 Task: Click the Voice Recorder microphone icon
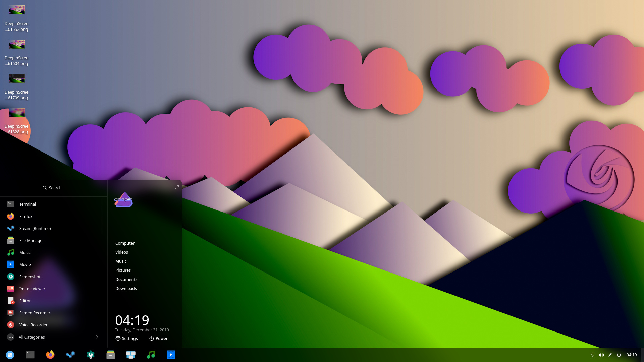click(x=11, y=325)
